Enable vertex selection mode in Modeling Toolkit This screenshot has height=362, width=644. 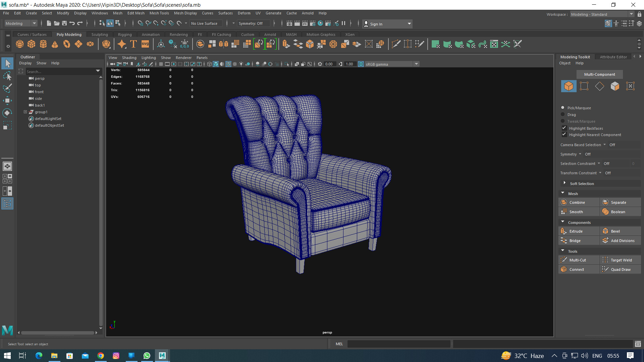coord(584,86)
